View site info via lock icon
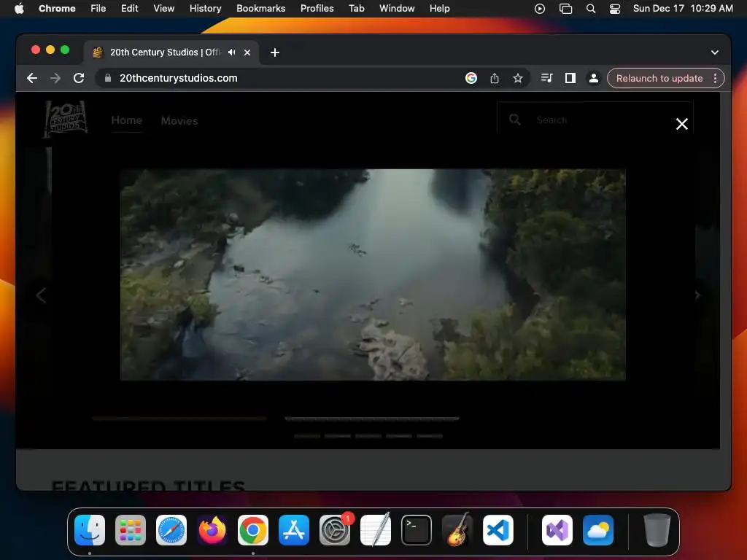The height and width of the screenshot is (560, 747). pos(108,78)
